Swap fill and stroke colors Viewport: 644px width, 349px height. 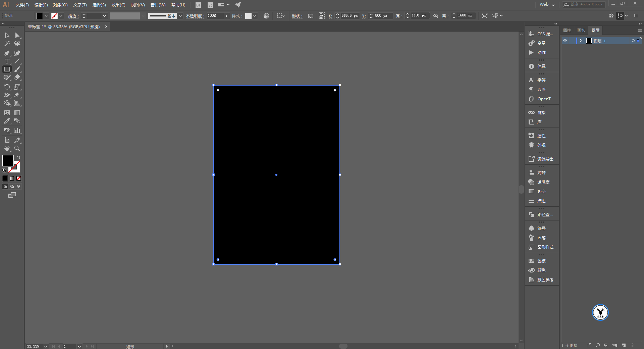tap(19, 157)
